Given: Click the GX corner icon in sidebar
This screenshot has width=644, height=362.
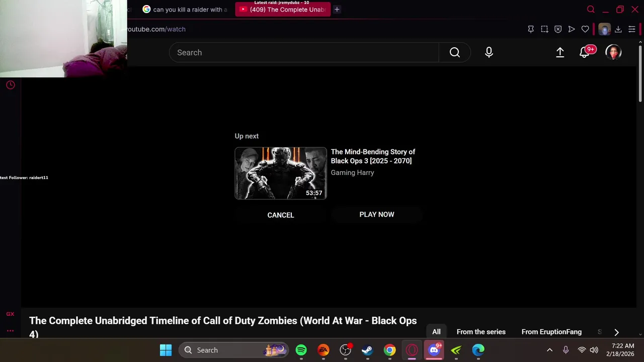Looking at the screenshot, I should (10, 314).
